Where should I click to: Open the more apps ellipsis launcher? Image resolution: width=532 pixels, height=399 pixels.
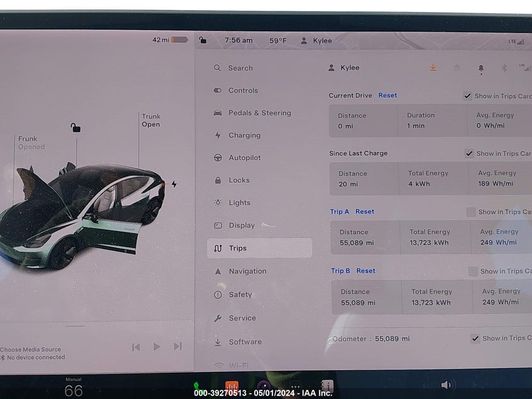pos(295,386)
